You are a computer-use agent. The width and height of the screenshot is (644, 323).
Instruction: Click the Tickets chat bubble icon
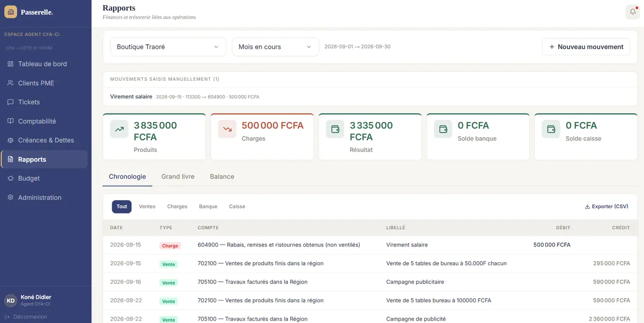11,102
